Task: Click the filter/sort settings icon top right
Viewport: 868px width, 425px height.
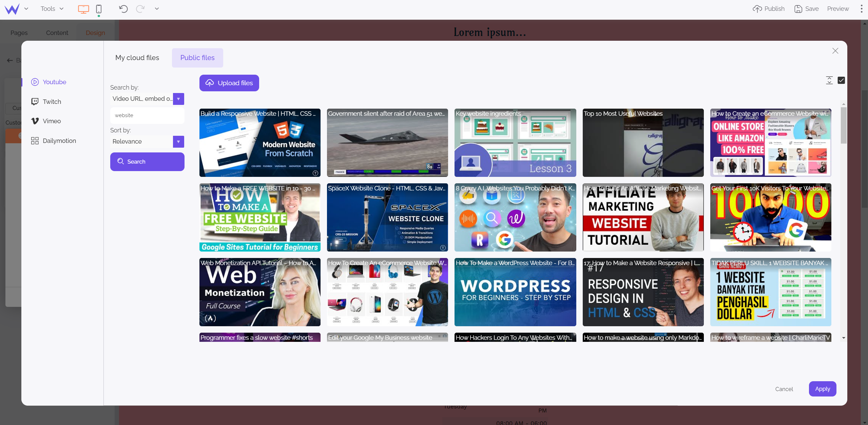Action: [x=829, y=80]
